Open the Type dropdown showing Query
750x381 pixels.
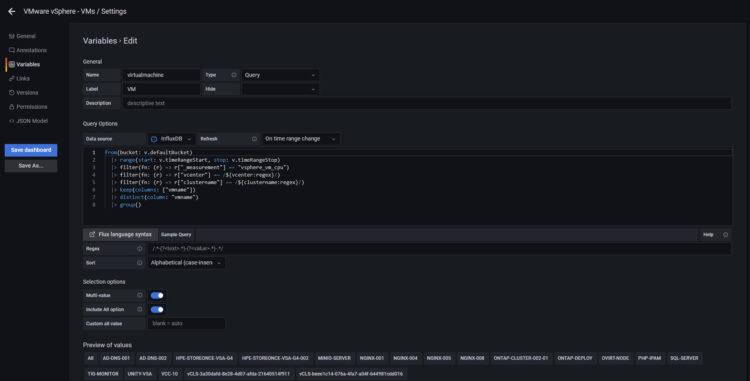click(x=280, y=75)
